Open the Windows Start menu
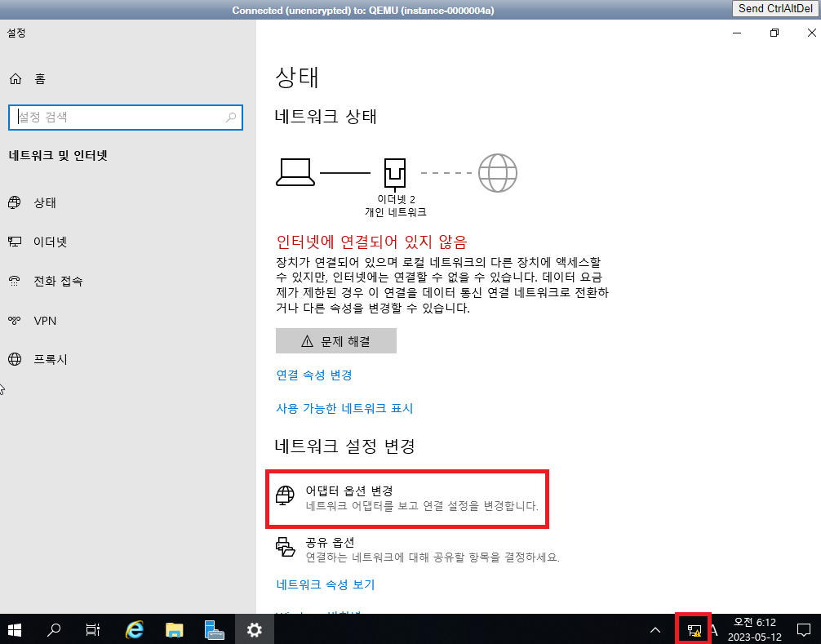Screen dimensions: 821x644 pos(15,629)
